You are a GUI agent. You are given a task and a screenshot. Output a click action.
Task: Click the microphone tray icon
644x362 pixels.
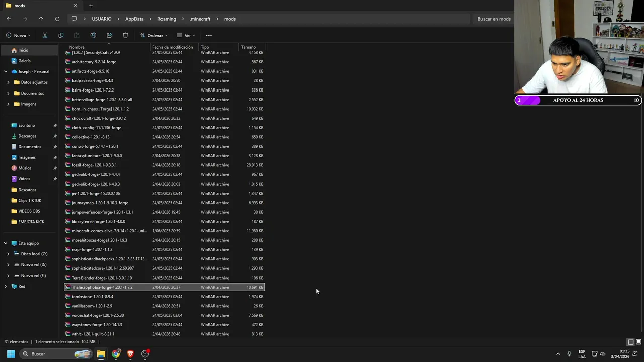tap(569, 354)
